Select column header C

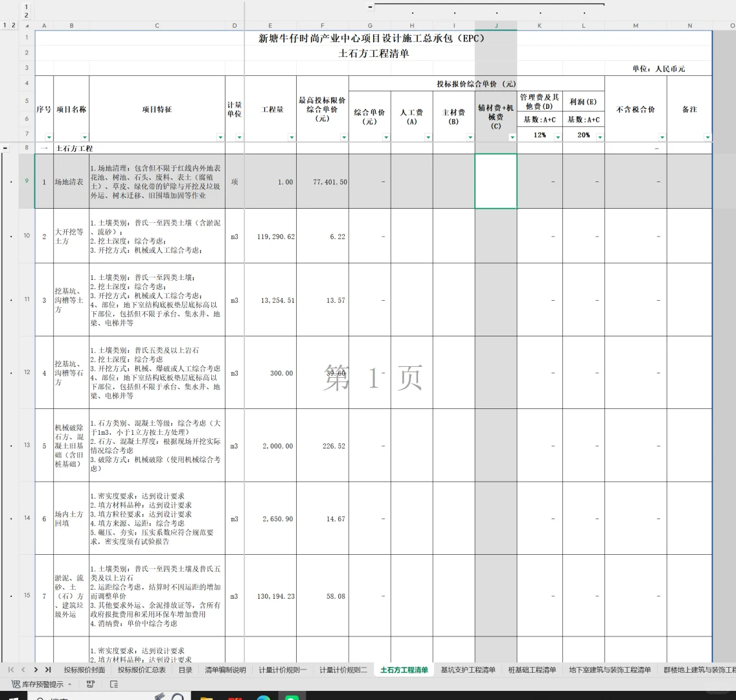point(157,25)
